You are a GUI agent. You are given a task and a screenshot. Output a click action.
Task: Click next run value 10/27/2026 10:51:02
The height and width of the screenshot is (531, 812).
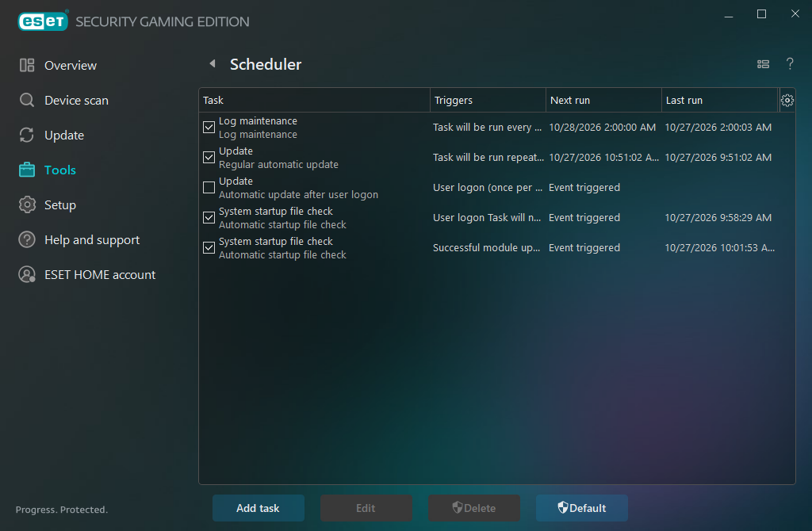603,158
